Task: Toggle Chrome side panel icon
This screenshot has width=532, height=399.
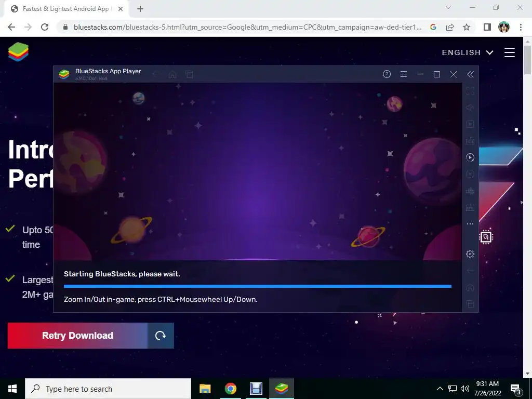Action: (x=487, y=27)
